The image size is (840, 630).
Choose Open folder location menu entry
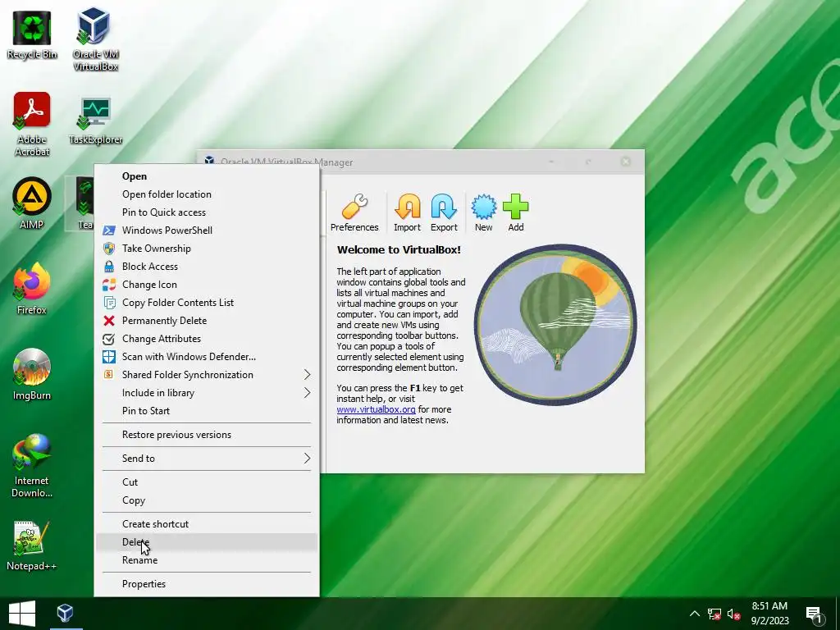[207, 194]
